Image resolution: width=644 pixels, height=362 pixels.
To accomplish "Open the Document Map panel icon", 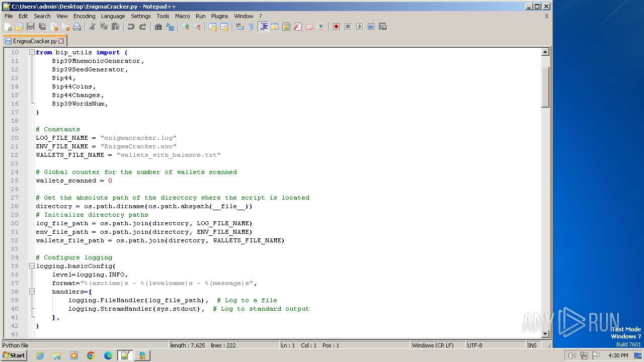I will [x=286, y=27].
